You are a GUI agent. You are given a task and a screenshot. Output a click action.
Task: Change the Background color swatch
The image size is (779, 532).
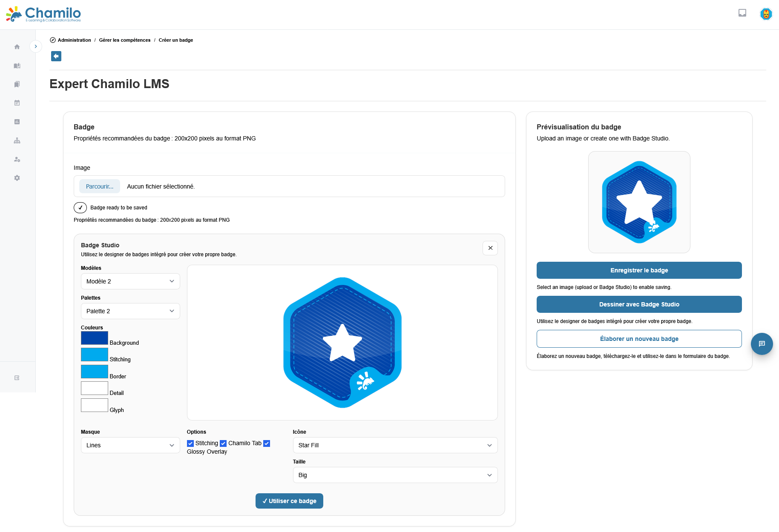94,338
